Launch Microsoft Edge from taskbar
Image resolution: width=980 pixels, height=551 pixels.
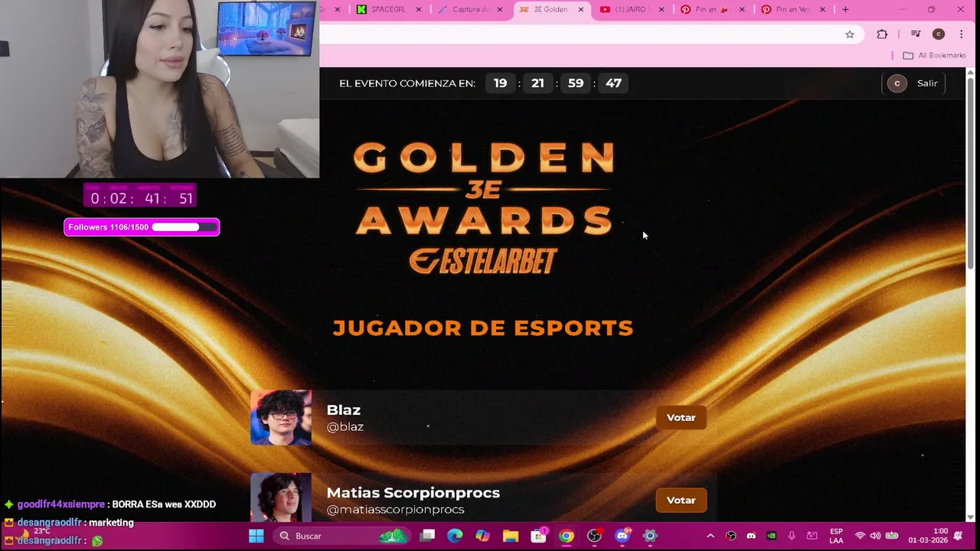[x=455, y=536]
